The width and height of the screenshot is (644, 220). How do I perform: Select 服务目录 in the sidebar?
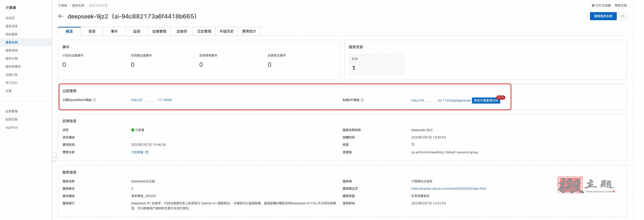click(12, 26)
